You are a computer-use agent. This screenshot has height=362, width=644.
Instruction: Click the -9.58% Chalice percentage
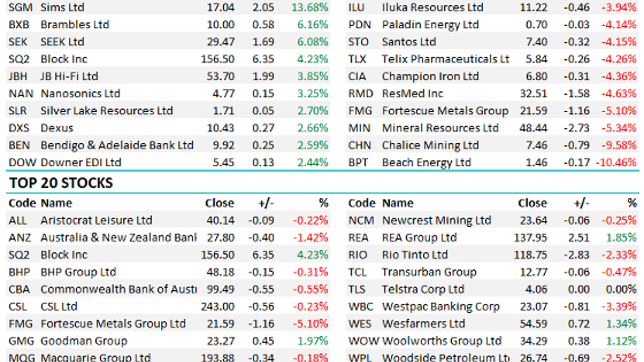pos(620,145)
